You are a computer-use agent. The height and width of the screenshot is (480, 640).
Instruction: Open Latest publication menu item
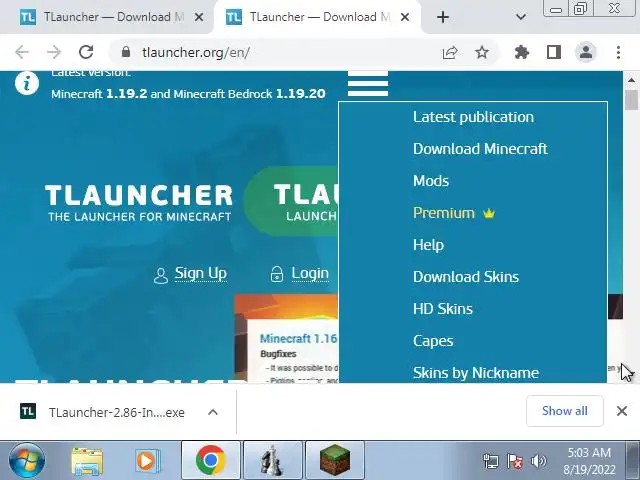click(473, 117)
